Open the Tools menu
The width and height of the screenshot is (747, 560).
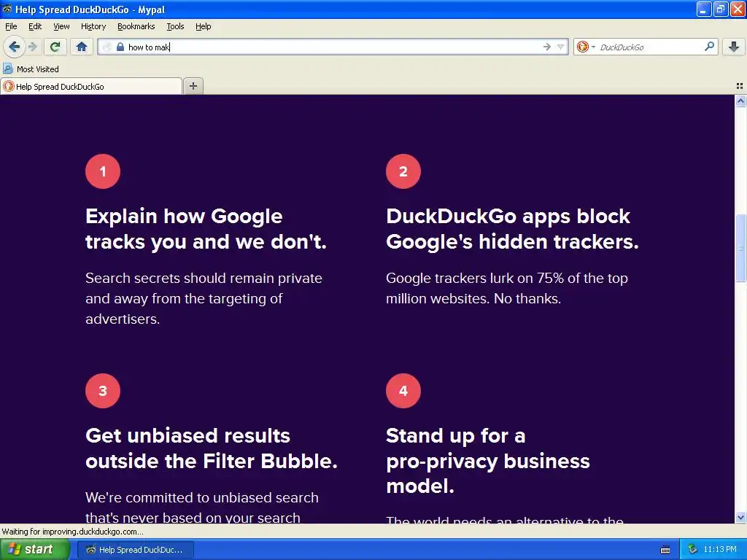tap(175, 26)
